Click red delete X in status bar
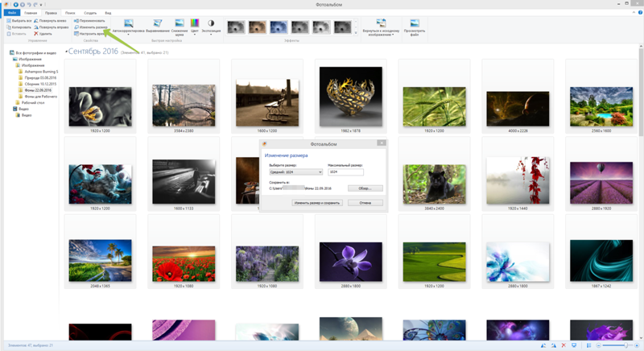 click(x=563, y=345)
